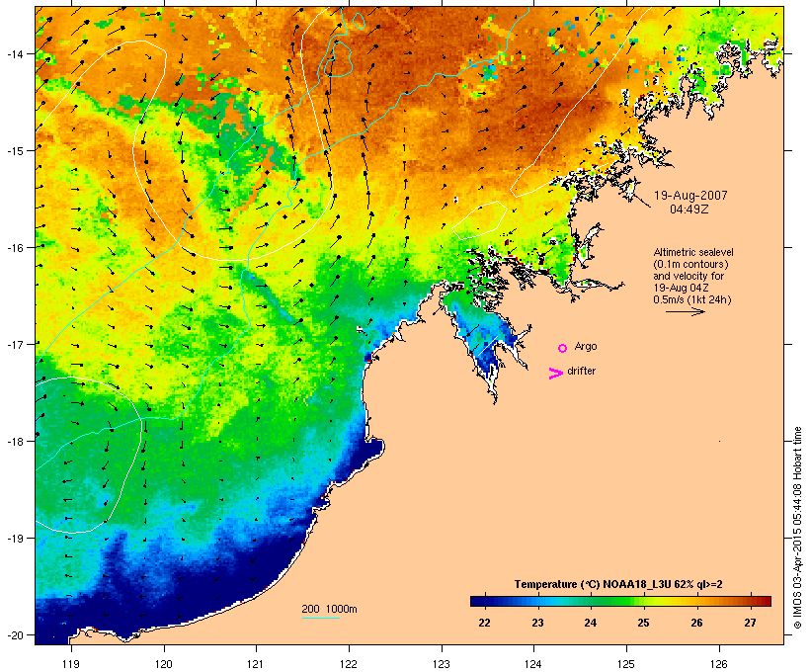Click the 0.5m/s velocity scale arrow

(x=686, y=311)
